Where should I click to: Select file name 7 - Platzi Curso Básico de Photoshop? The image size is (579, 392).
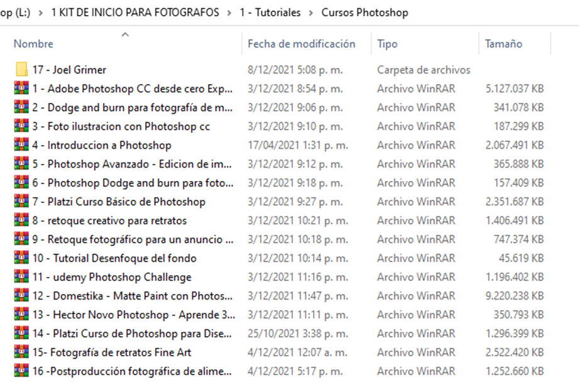pyautogui.click(x=119, y=202)
